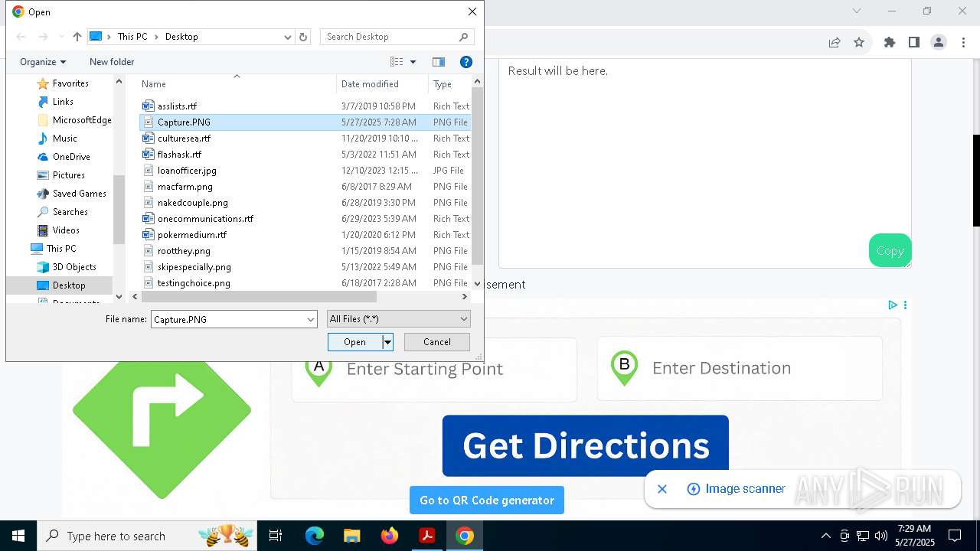The width and height of the screenshot is (980, 551).
Task: Cancel the Open dialog
Action: pos(436,342)
